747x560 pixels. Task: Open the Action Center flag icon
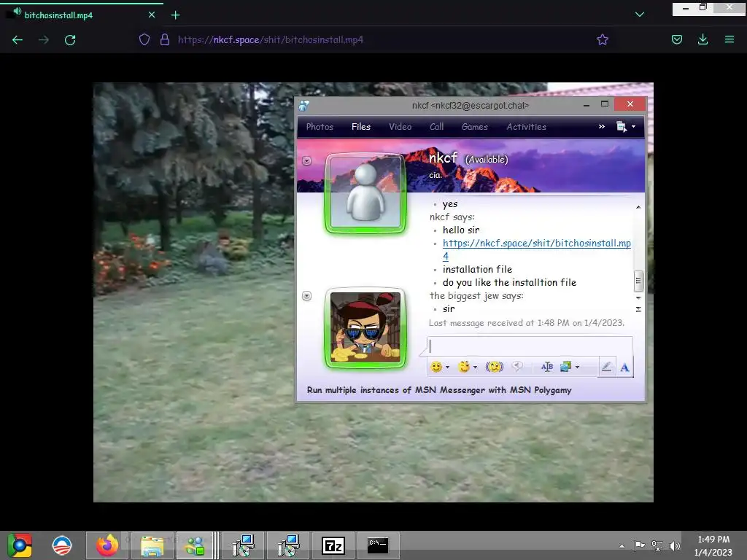point(639,545)
